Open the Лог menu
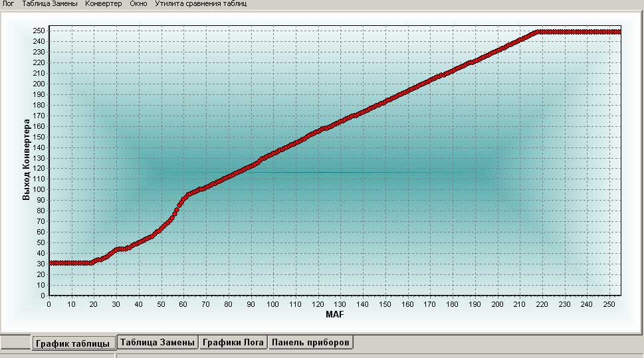 click(8, 4)
